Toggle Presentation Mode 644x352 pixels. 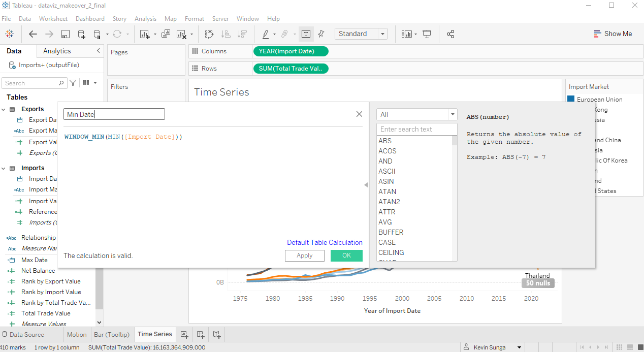coord(427,34)
